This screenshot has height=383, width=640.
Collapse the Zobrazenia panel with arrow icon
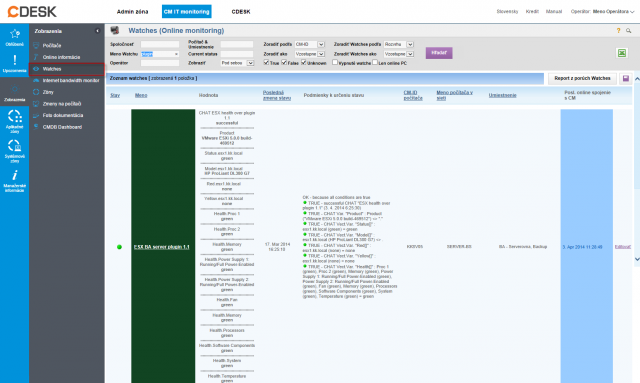[x=98, y=31]
